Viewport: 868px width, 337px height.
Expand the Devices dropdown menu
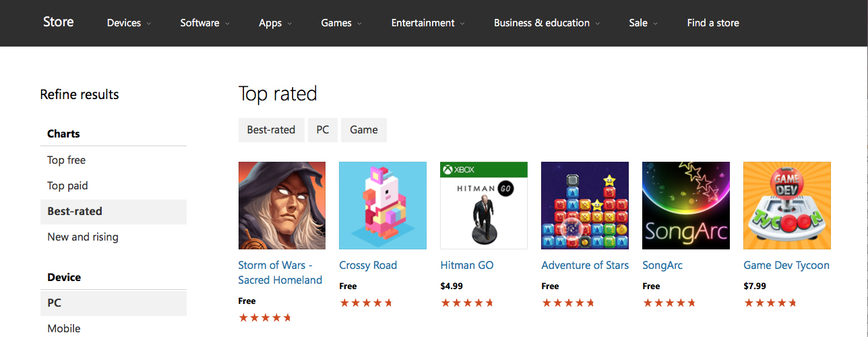129,23
